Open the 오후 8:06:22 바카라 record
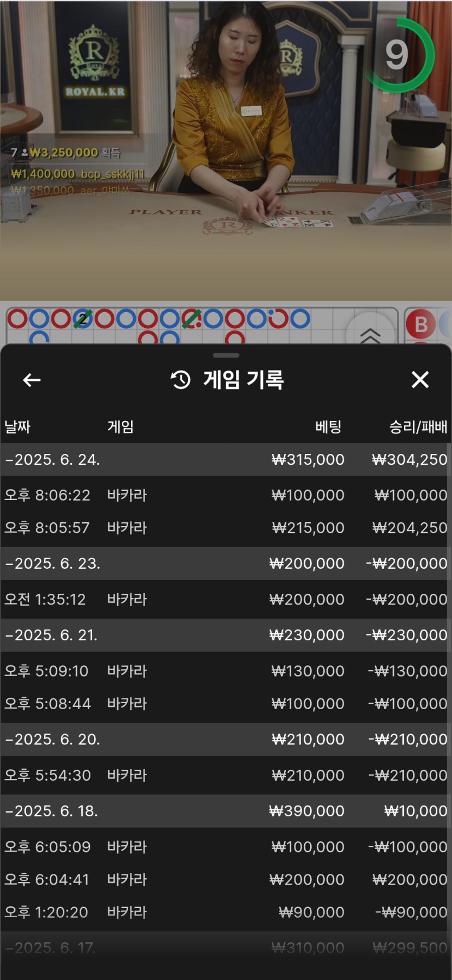The height and width of the screenshot is (980, 452). [226, 495]
